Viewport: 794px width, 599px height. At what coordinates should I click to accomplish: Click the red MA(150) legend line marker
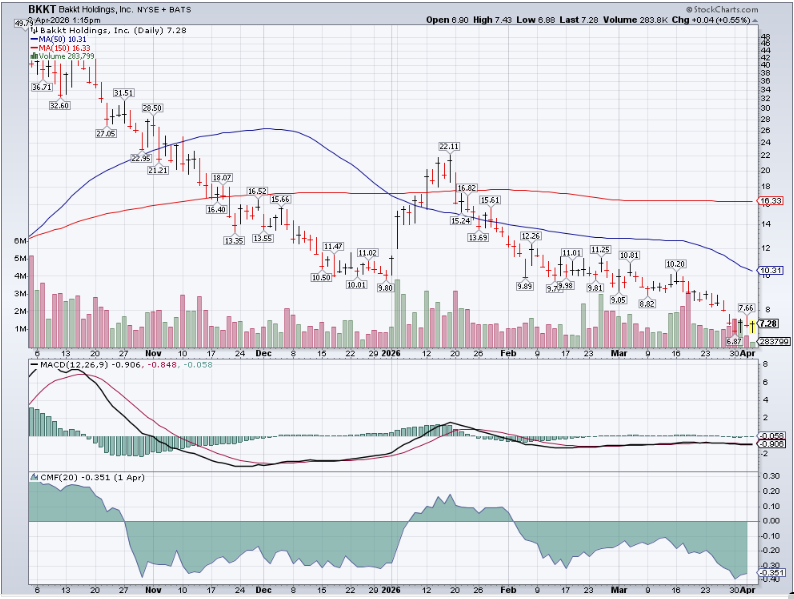[x=32, y=49]
